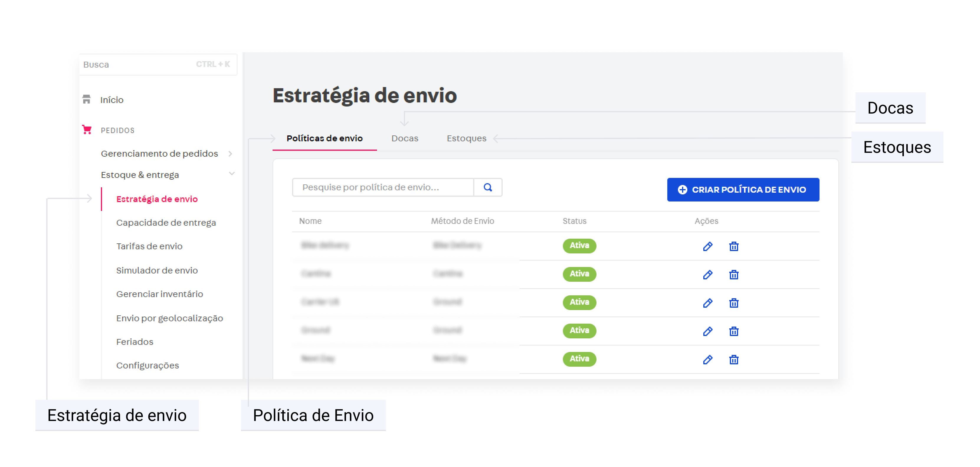Screen dimensions: 980x467
Task: Click the magnifying glass search icon
Action: coord(488,187)
